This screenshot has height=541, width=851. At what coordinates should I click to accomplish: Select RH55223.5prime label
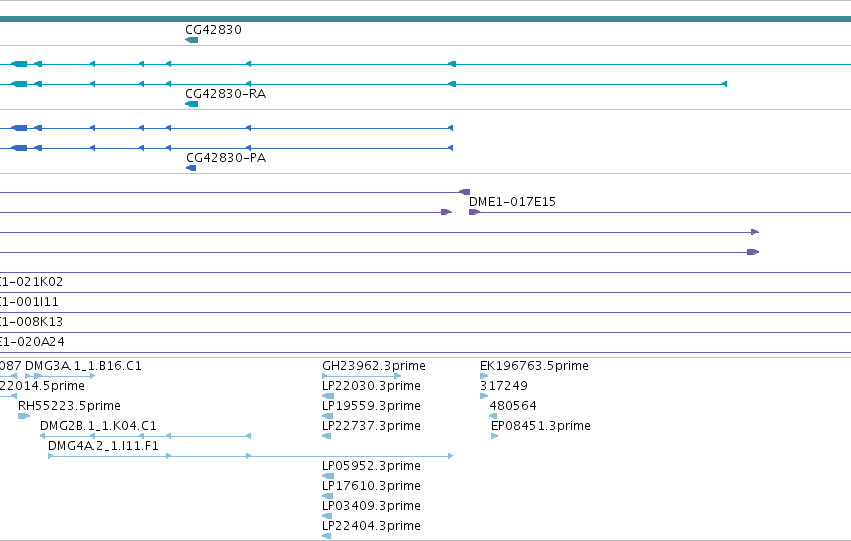(x=69, y=406)
